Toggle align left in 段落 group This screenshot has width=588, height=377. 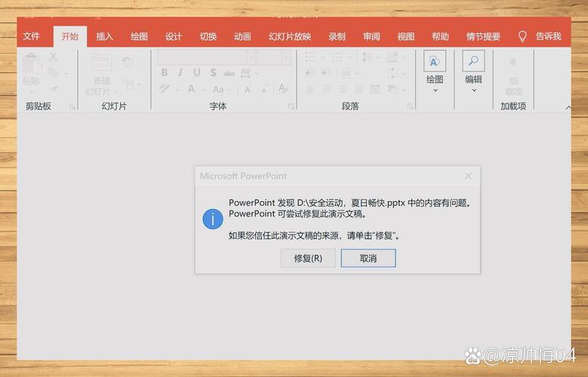309,90
